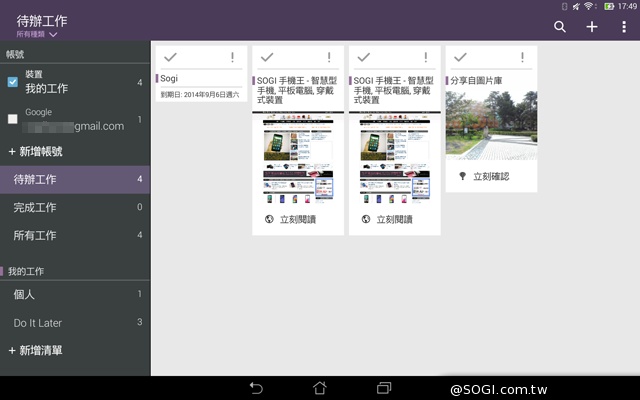Select the 待辦工作 filter in sidebar

coord(75,179)
